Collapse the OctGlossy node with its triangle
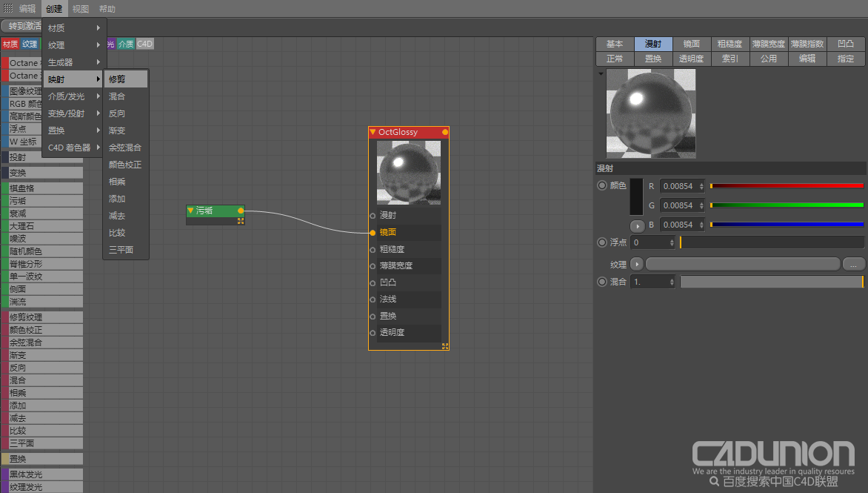 pyautogui.click(x=373, y=132)
